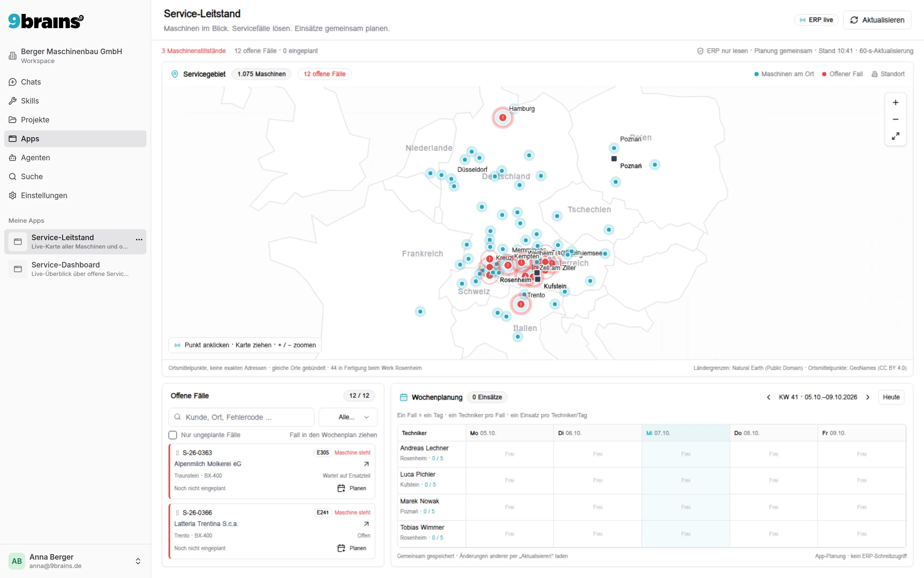Screen dimensions: 924x578
Task: Open case S-26-0366 details arrow
Action: (x=366, y=524)
